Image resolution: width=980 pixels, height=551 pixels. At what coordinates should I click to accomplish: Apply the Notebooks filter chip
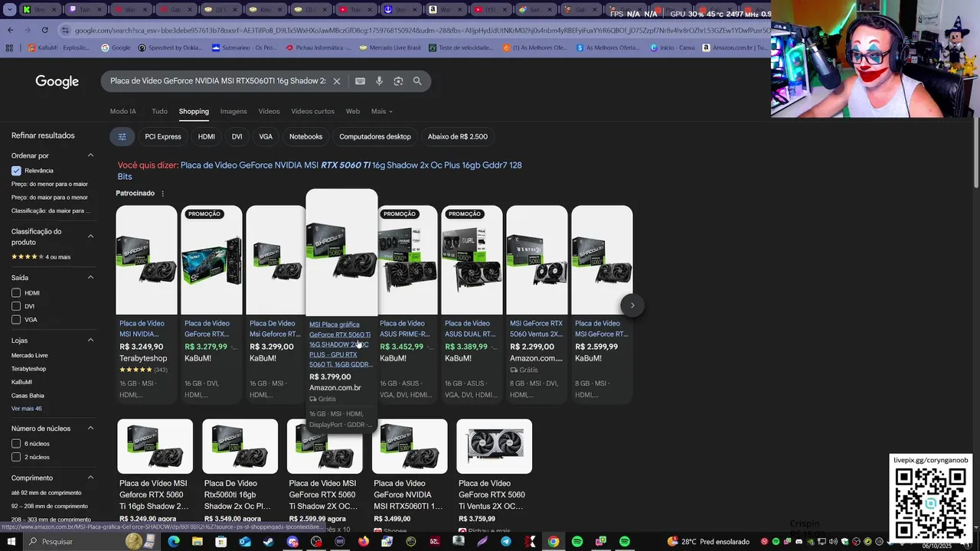coord(305,136)
